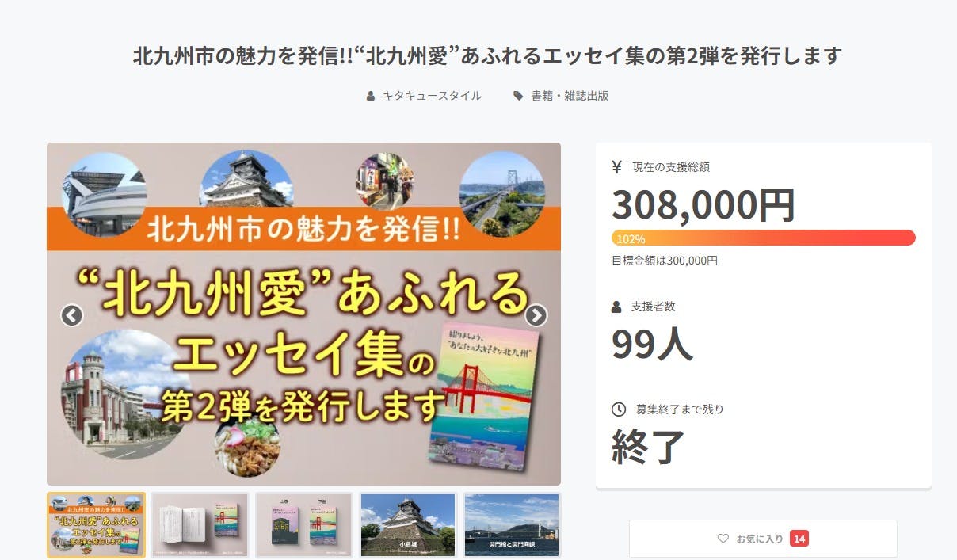Add project to お気に入り favorites
Screen dimensions: 957x560
point(763,539)
